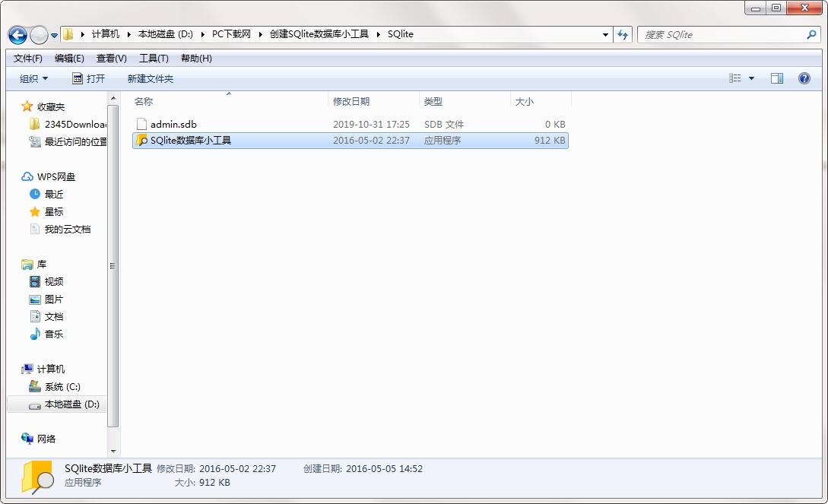The width and height of the screenshot is (828, 504).
Task: Click navigation pane scroll down arrow
Action: [113, 452]
